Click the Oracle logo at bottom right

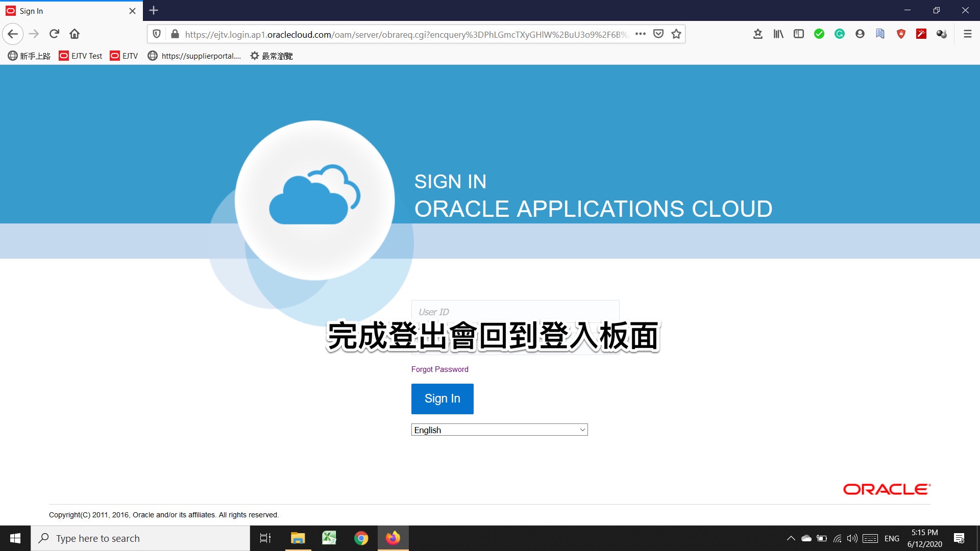[887, 489]
